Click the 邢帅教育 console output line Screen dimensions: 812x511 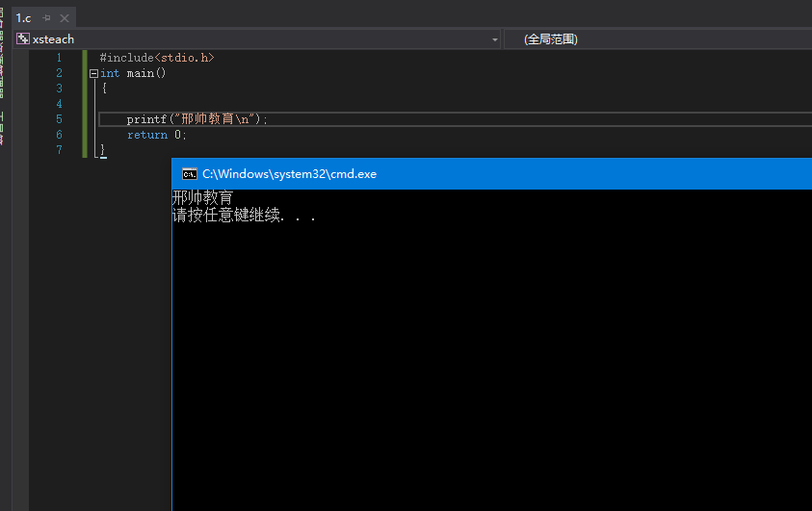pos(202,198)
